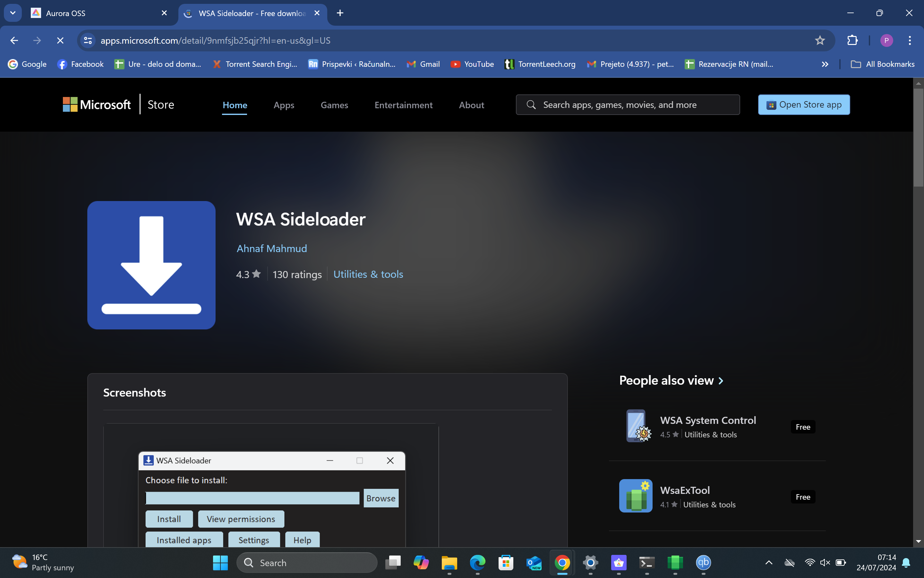Open Outlook from taskbar
Viewport: 924px width, 578px height.
(534, 563)
